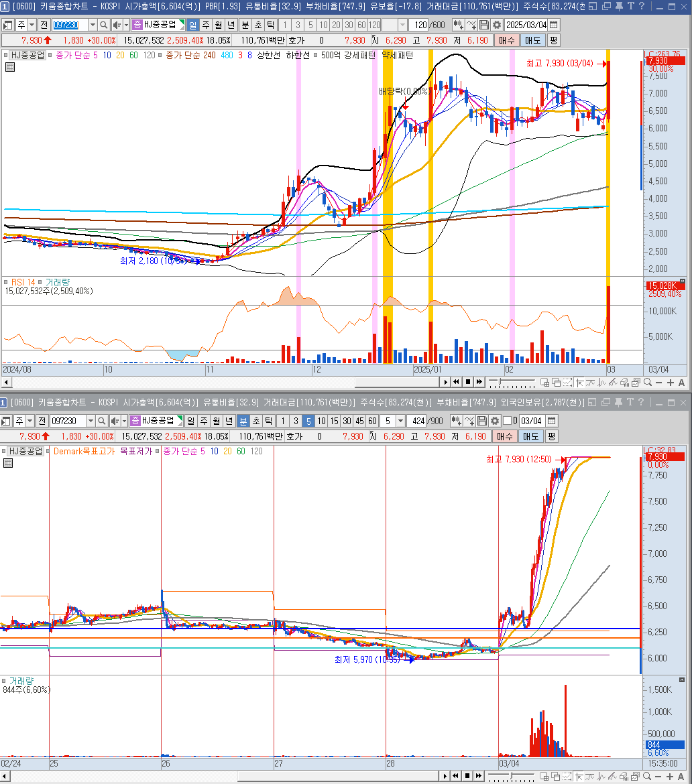The height and width of the screenshot is (784, 692).
Task: Click the popup-window icon in bottom window title bar
Action: 606,402
